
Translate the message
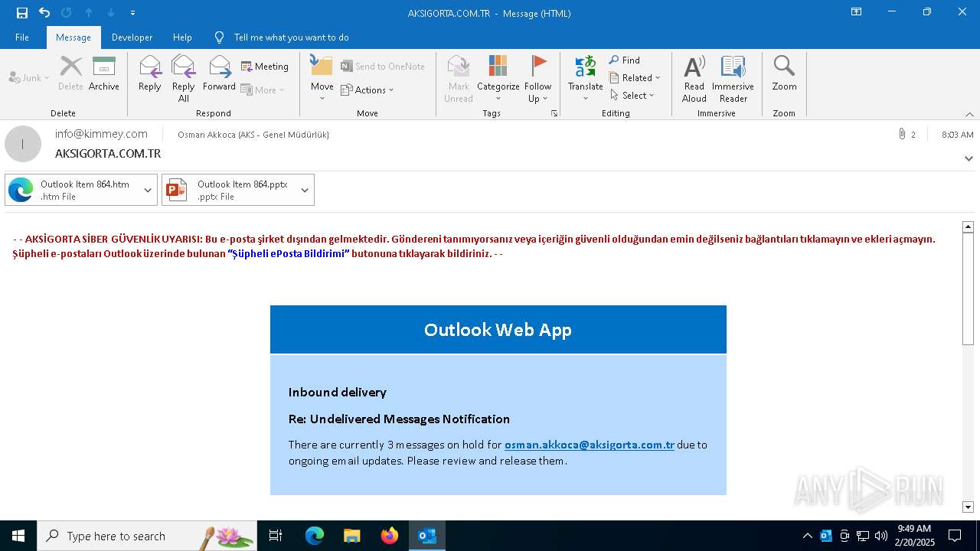586,79
